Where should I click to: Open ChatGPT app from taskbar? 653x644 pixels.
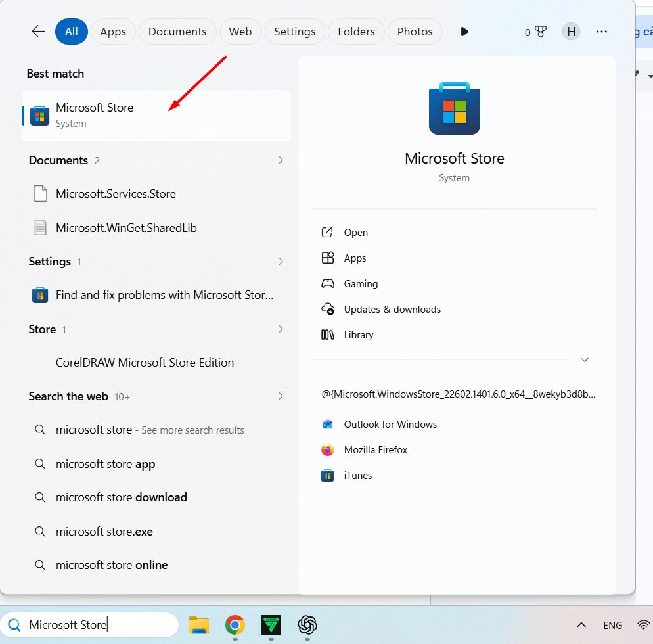tap(307, 625)
